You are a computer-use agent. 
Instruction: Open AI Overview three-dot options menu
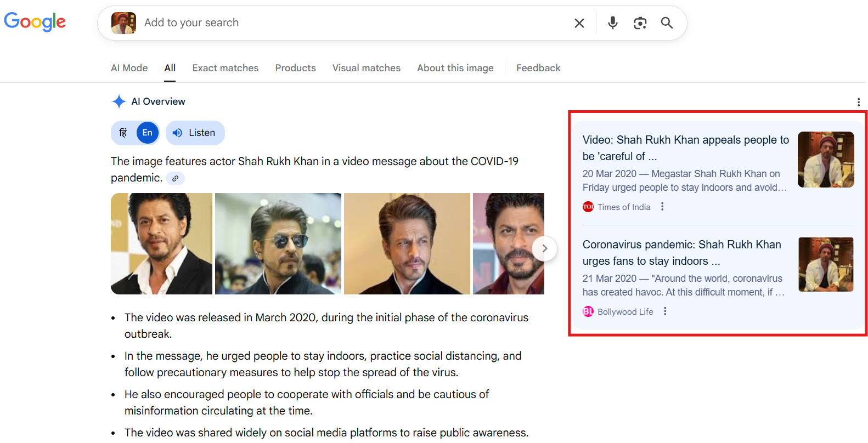click(x=858, y=102)
